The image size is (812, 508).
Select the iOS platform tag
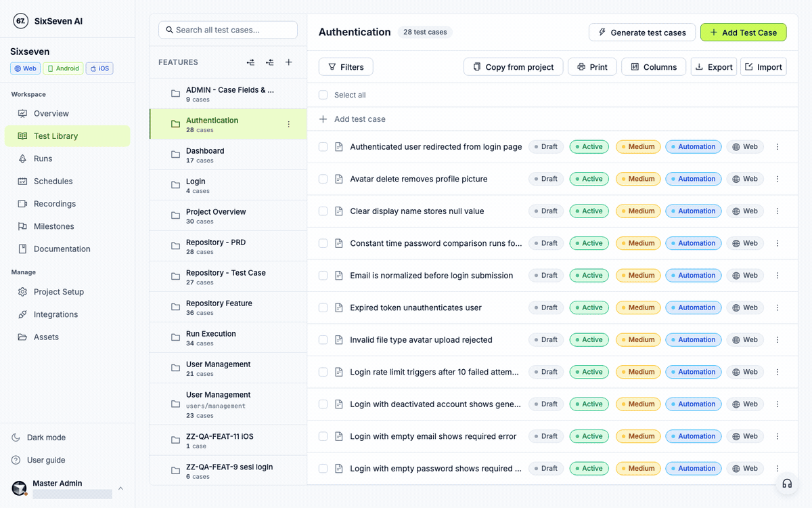[99, 68]
